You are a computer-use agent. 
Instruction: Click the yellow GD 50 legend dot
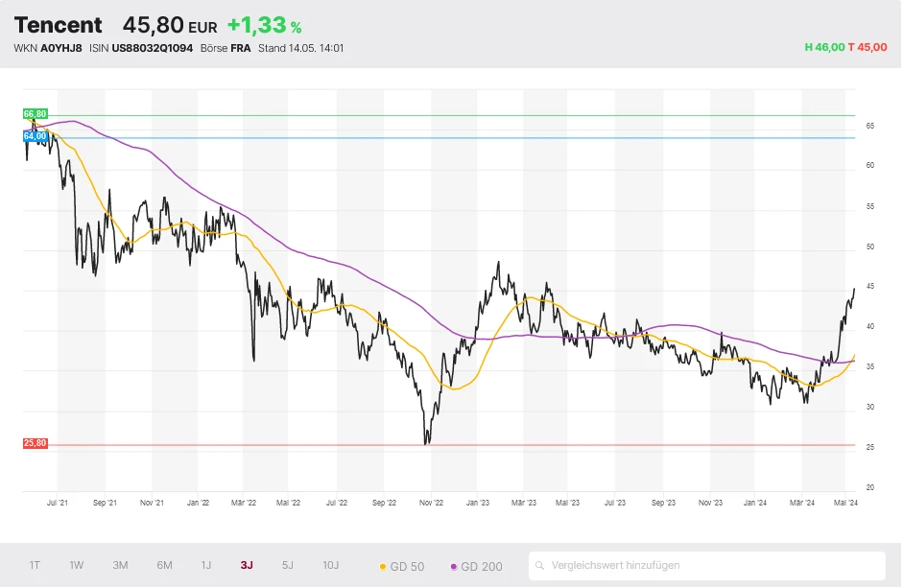pos(384,567)
